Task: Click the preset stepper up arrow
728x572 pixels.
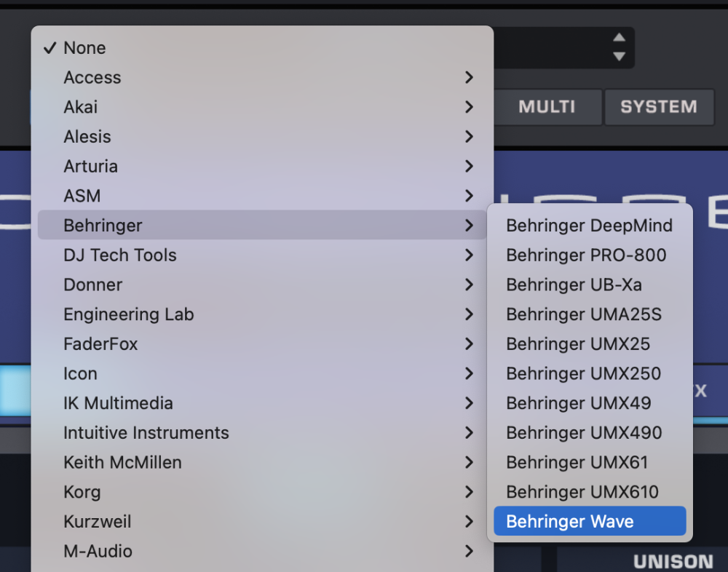Action: [619, 38]
